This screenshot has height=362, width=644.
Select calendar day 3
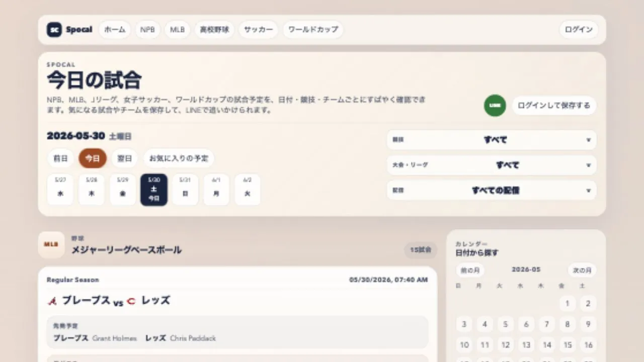(x=464, y=324)
